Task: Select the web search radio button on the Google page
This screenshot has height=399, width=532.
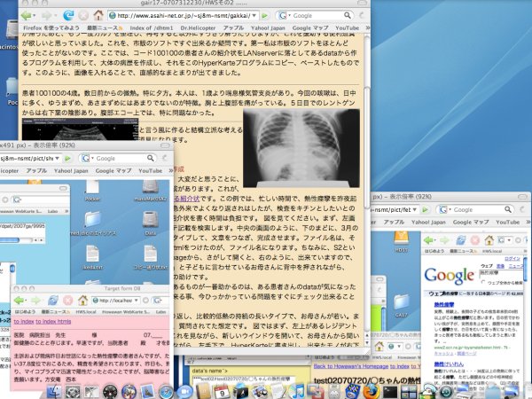Action: tap(483, 282)
